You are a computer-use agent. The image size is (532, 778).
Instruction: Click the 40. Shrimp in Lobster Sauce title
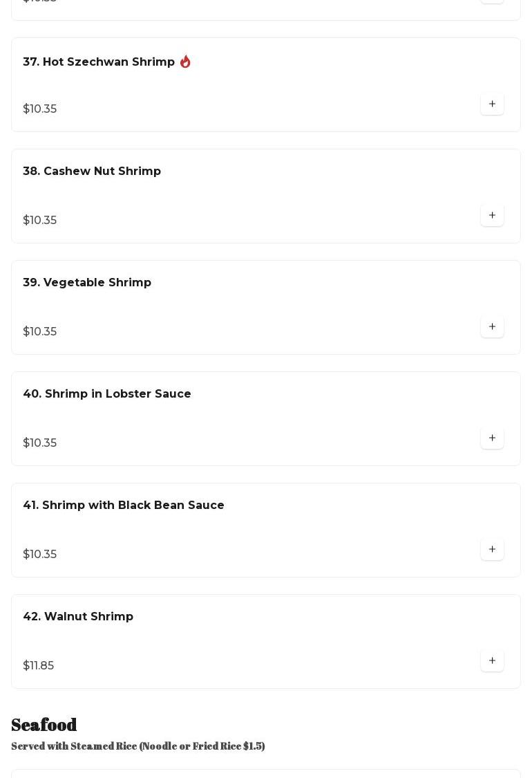107,394
